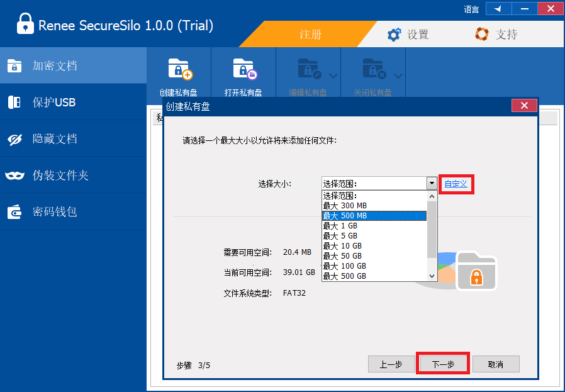Choose 选择范围: entry in dropdown list

(x=374, y=196)
